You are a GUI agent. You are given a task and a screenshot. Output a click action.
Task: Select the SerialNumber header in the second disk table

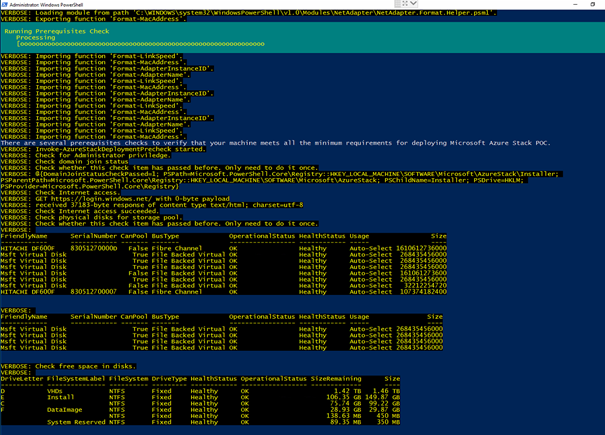(93, 317)
